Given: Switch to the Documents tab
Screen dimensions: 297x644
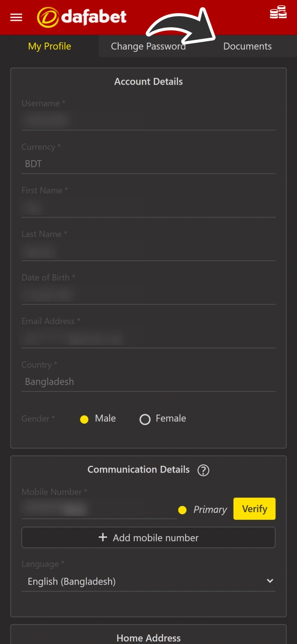Looking at the screenshot, I should point(247,46).
